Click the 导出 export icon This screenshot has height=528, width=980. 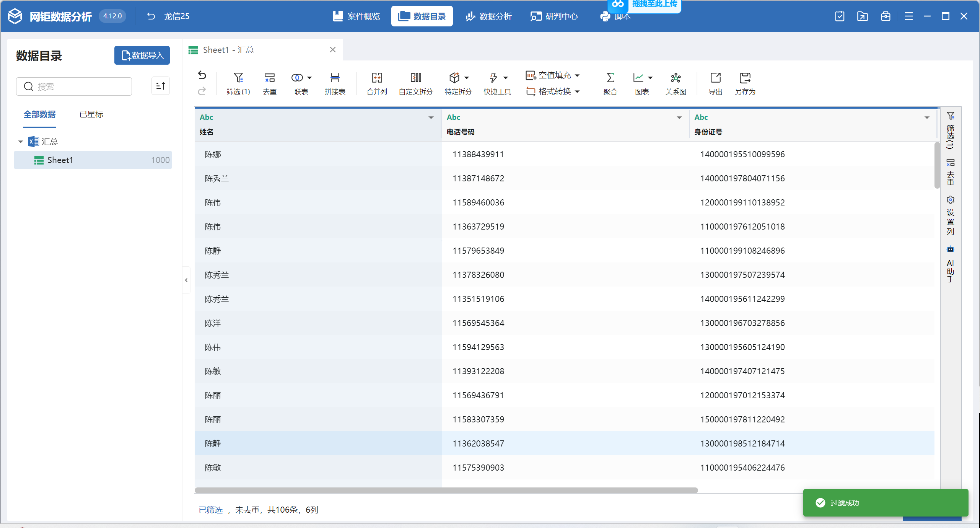(715, 78)
